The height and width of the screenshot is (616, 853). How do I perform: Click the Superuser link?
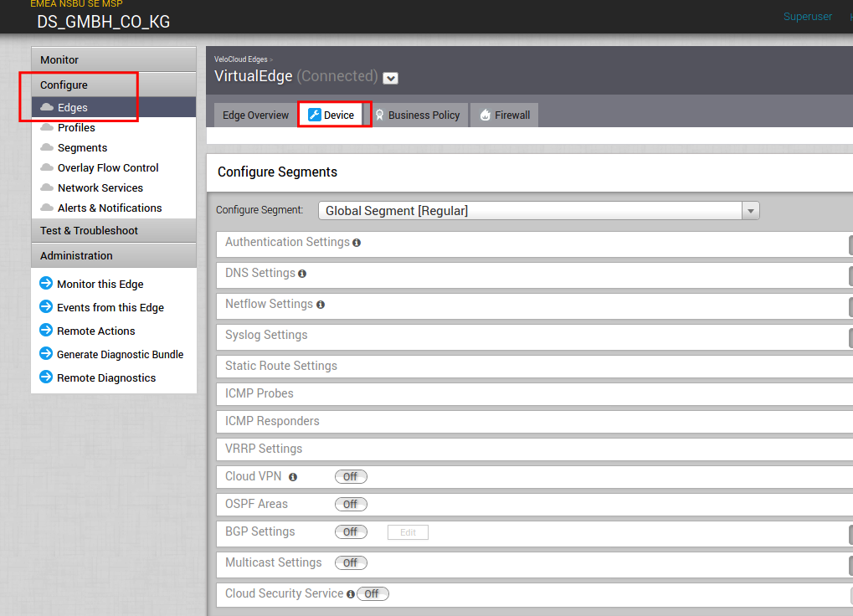pyautogui.click(x=806, y=16)
